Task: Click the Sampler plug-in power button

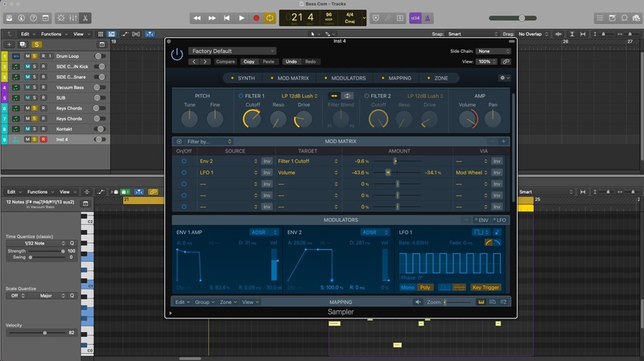Action: [177, 55]
